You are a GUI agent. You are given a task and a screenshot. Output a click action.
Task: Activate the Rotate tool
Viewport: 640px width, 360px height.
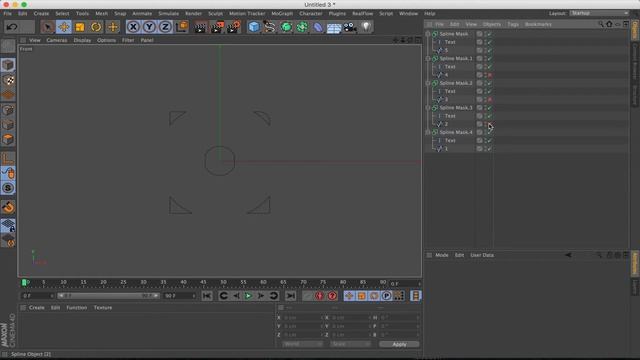pos(96,27)
